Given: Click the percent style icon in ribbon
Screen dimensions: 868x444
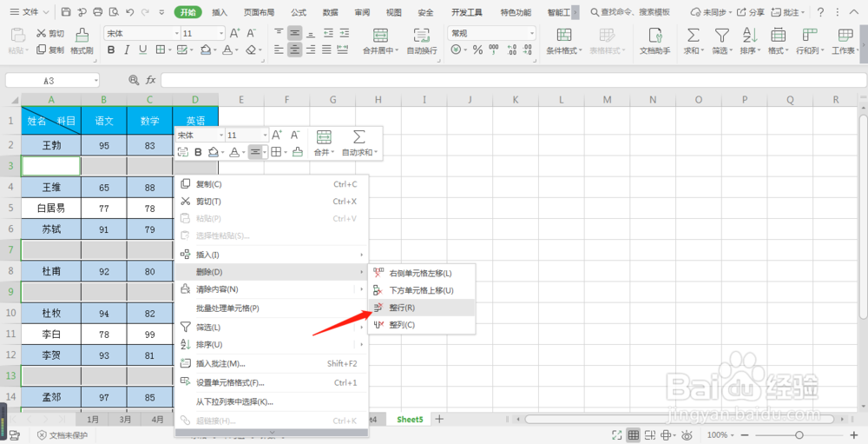Looking at the screenshot, I should click(477, 50).
